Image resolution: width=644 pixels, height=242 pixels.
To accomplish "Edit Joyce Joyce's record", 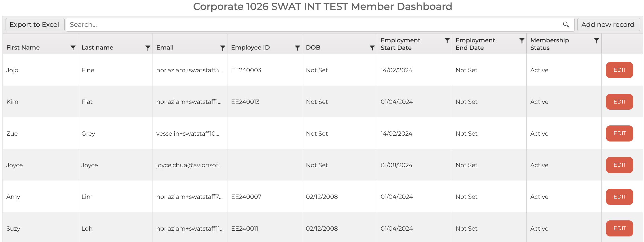I will pyautogui.click(x=619, y=165).
